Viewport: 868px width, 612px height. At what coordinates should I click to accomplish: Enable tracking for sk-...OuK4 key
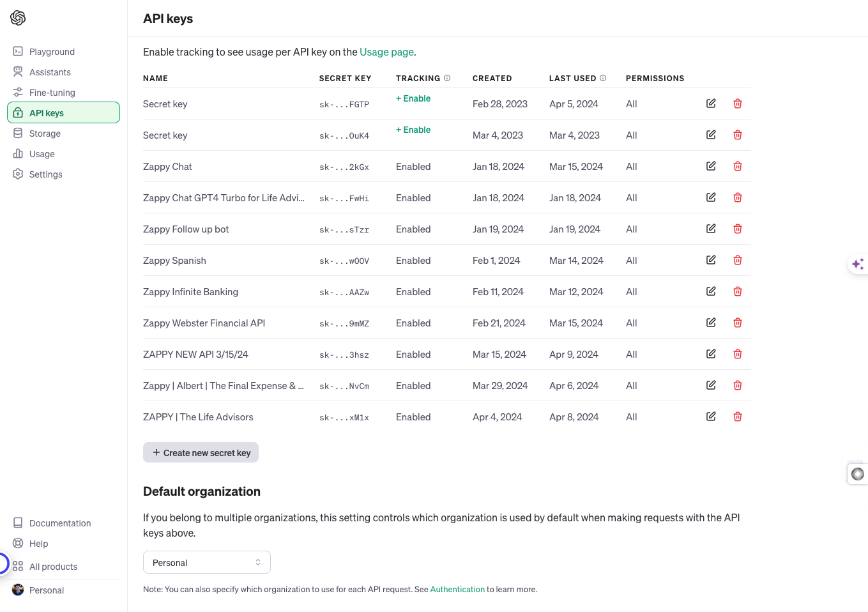(x=413, y=130)
